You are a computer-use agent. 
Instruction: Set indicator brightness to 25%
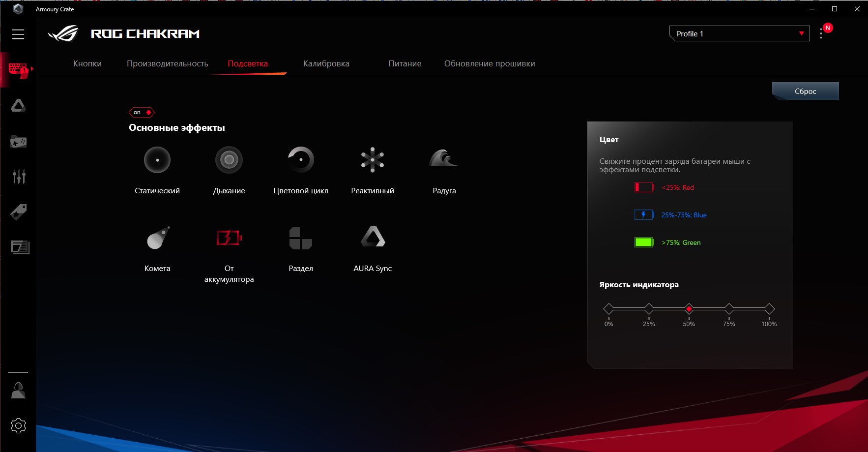pyautogui.click(x=649, y=309)
